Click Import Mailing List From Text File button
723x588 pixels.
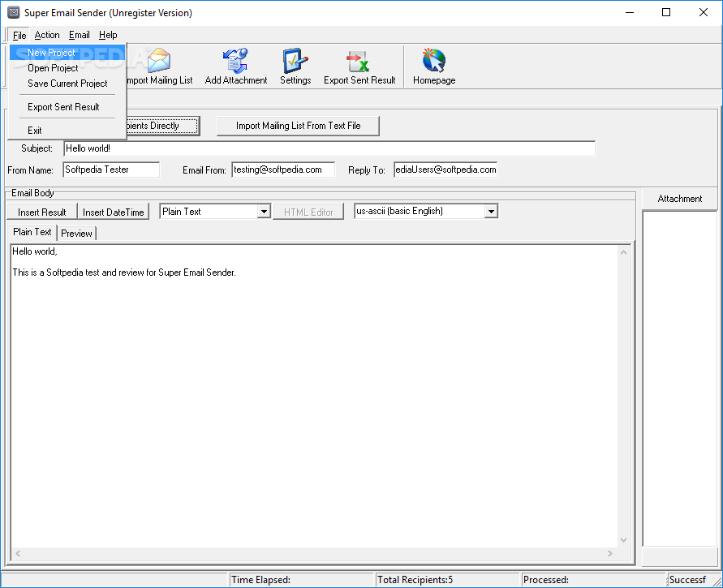coord(298,126)
